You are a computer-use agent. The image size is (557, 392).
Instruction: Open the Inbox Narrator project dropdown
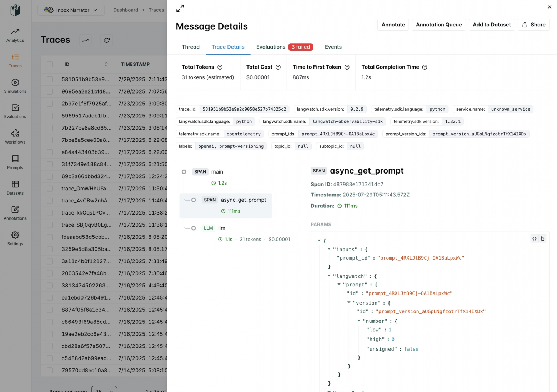pos(71,10)
